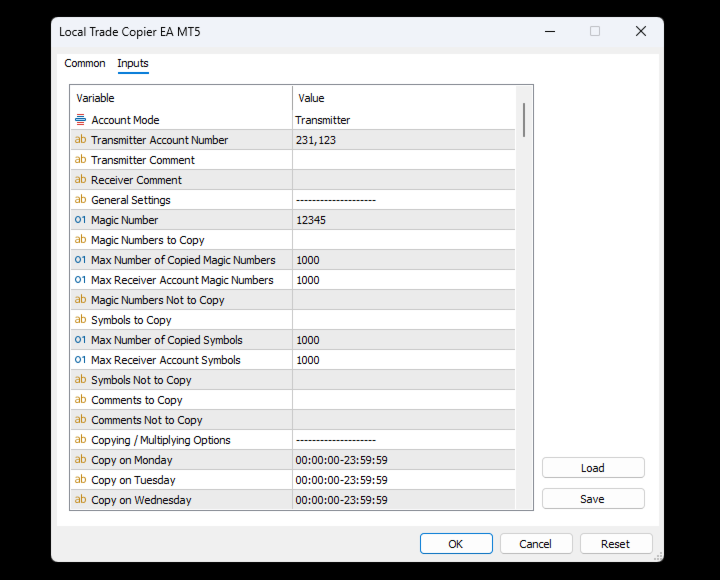
Task: Click the ab icon beside Transmitter Account Number
Action: pyautogui.click(x=80, y=140)
